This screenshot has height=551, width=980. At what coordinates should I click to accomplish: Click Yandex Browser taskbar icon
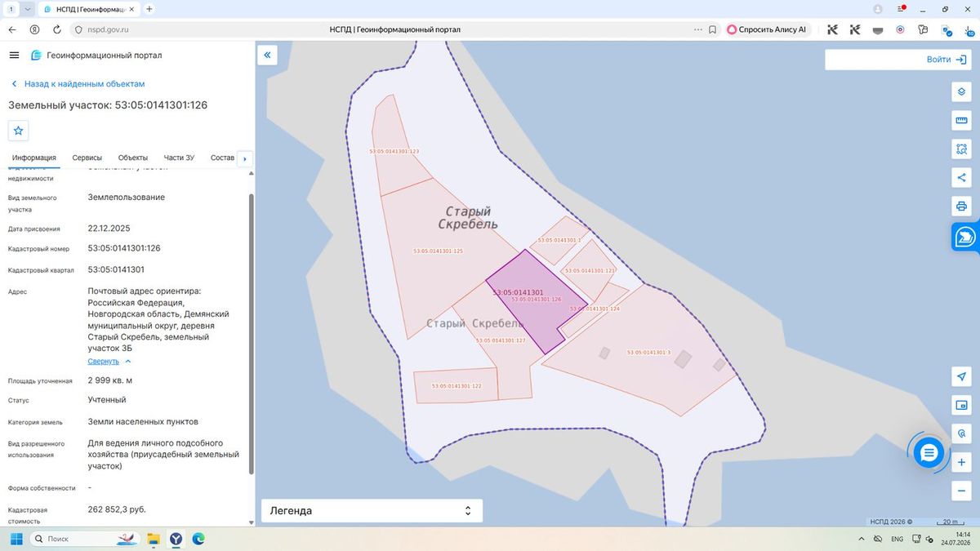(x=176, y=539)
